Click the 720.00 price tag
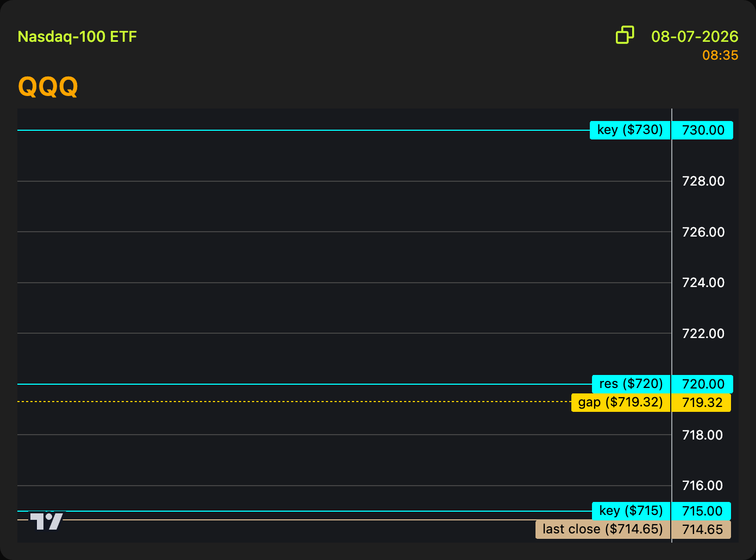756x560 pixels. [x=703, y=384]
